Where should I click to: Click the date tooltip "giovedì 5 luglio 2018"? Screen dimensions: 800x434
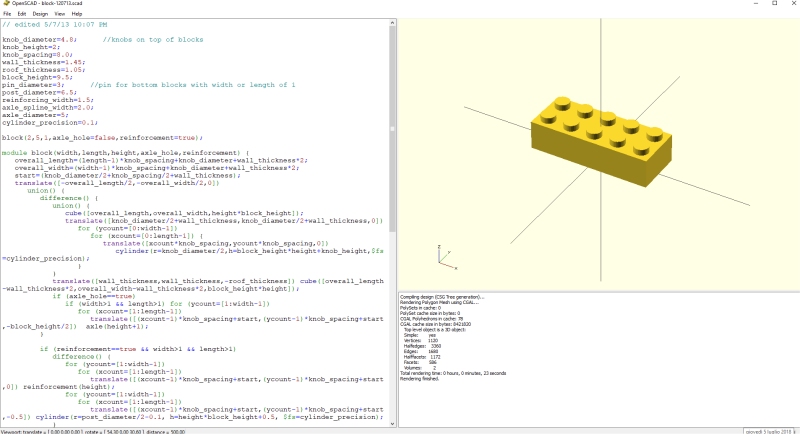(x=769, y=431)
